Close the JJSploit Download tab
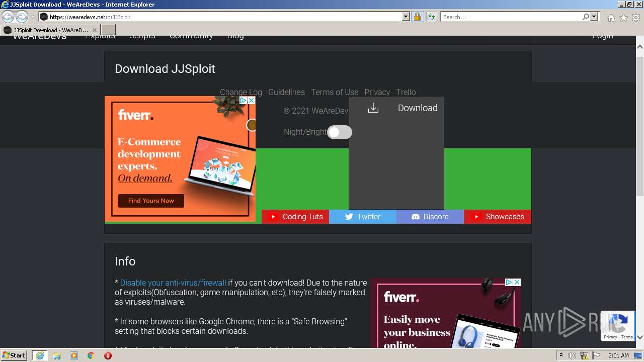The height and width of the screenshot is (362, 644). (94, 30)
